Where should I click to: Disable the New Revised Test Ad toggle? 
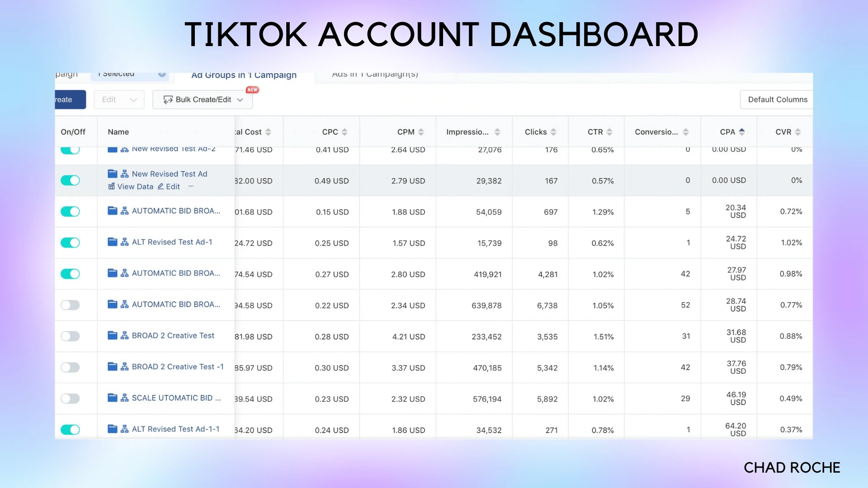coord(70,180)
